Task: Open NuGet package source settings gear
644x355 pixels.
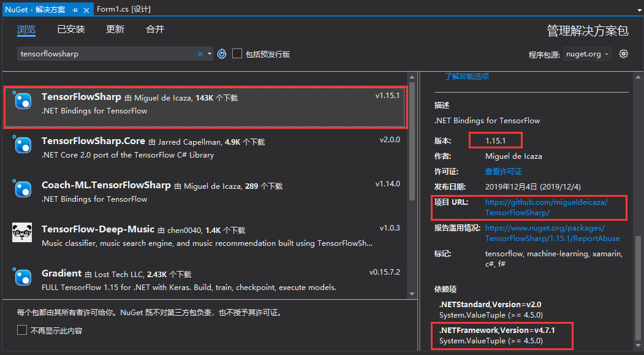Action: point(623,53)
